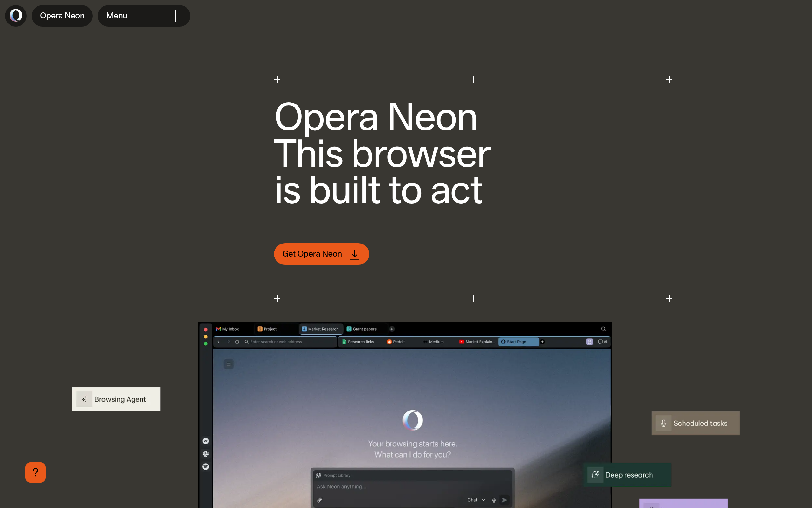Open the Opera Neon header pill
Viewport: 812px width, 508px height.
pos(62,16)
